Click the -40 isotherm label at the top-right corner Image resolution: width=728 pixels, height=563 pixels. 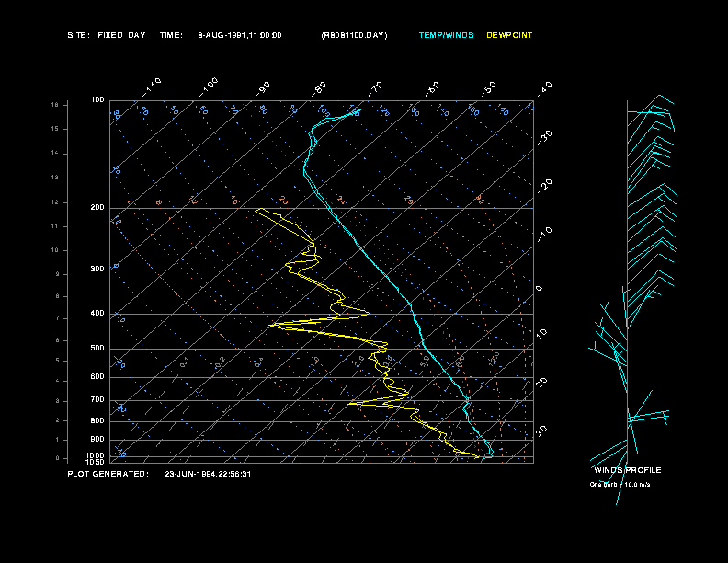[x=544, y=89]
